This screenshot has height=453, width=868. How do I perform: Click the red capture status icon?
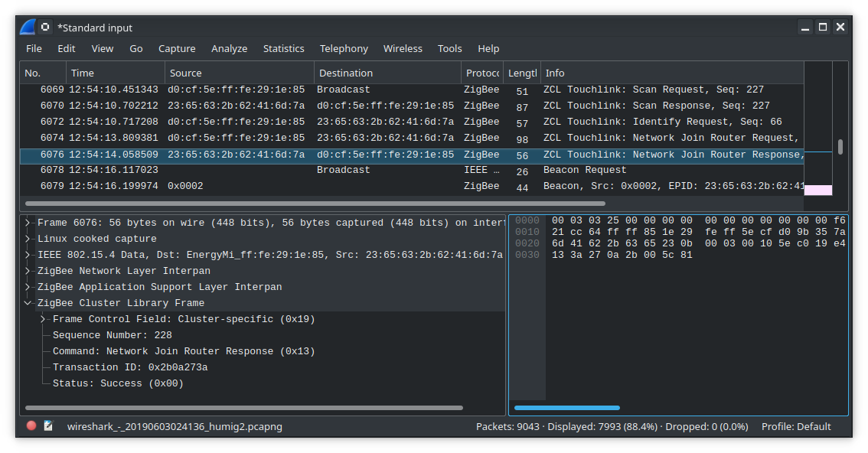click(x=31, y=425)
